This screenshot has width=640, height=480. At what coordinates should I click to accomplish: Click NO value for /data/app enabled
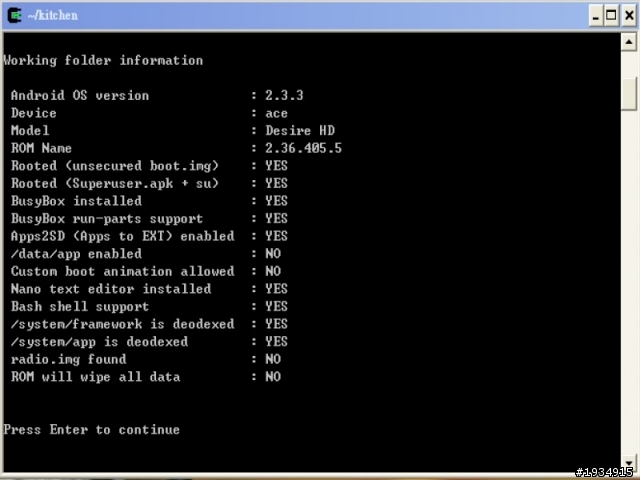273,253
